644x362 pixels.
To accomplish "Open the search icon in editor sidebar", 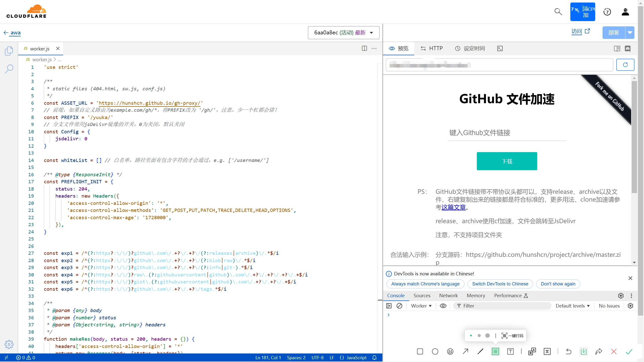I will [9, 69].
